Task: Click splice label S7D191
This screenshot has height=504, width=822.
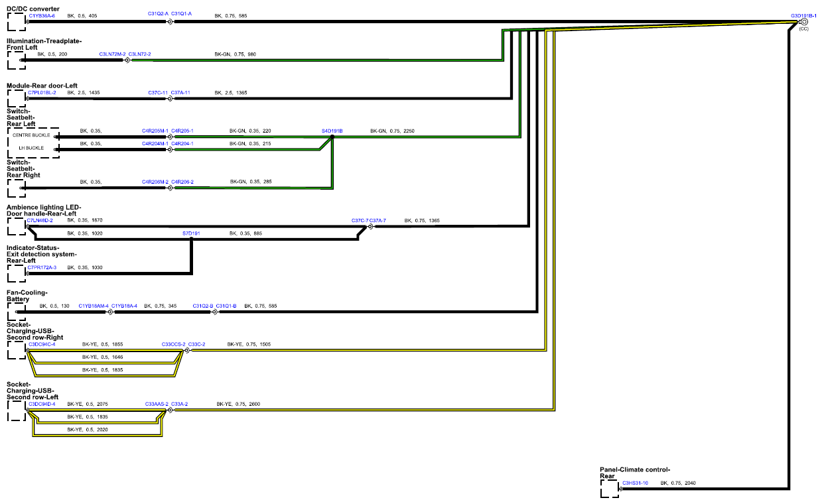Action: pos(191,233)
